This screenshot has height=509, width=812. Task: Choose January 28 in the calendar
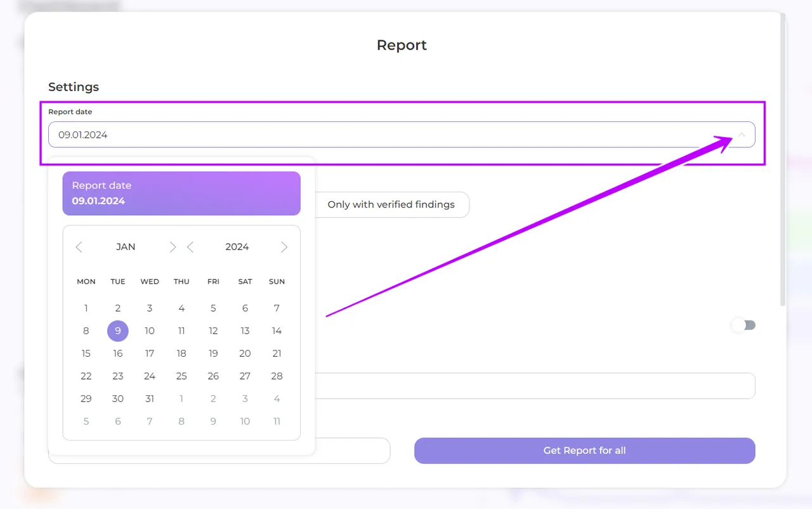[x=277, y=376]
